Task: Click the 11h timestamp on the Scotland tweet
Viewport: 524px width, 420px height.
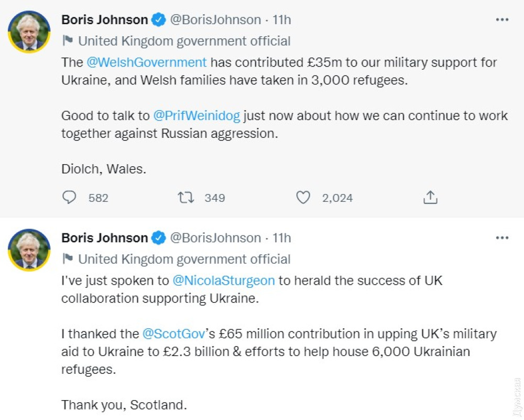Action: pos(282,238)
